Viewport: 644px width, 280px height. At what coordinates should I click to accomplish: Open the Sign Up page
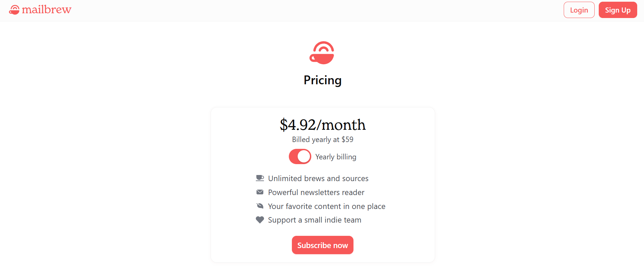tap(617, 10)
